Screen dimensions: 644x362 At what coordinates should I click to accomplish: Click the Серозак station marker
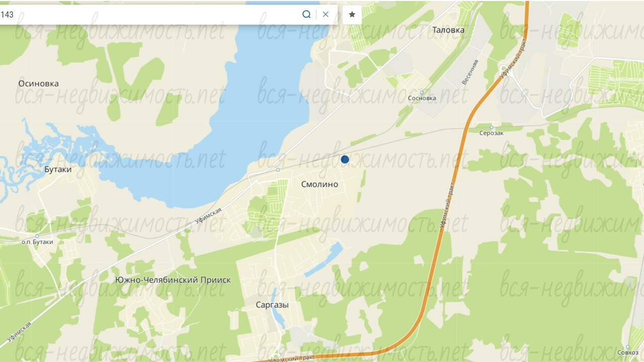(492, 127)
